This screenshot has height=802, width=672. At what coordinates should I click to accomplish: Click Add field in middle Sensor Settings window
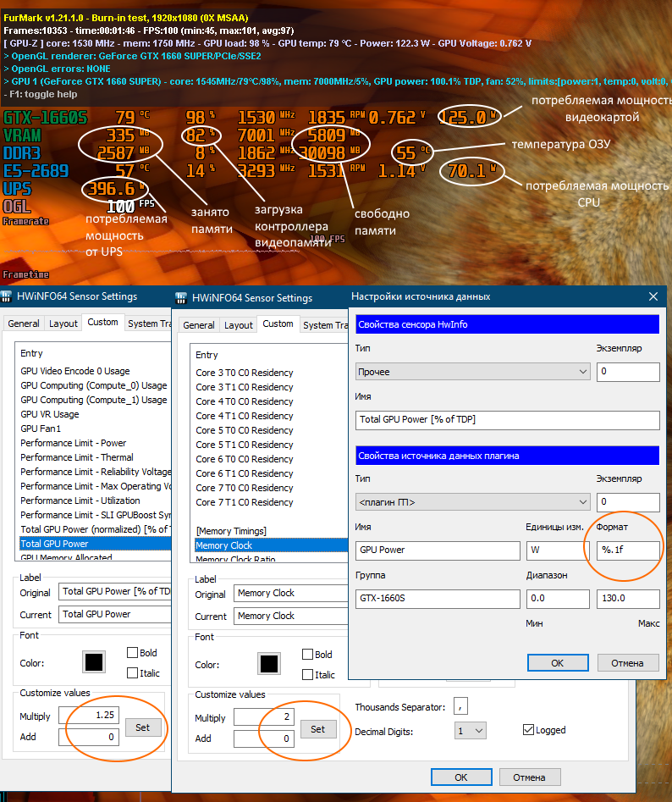tap(264, 738)
